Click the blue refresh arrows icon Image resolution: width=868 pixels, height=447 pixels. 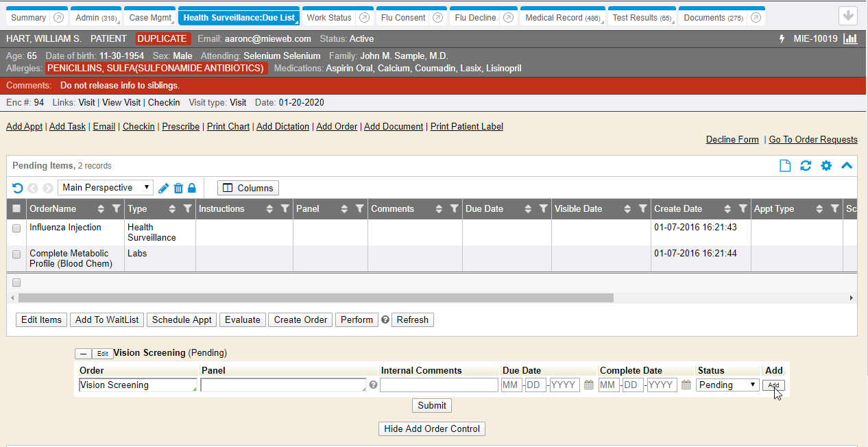point(806,166)
